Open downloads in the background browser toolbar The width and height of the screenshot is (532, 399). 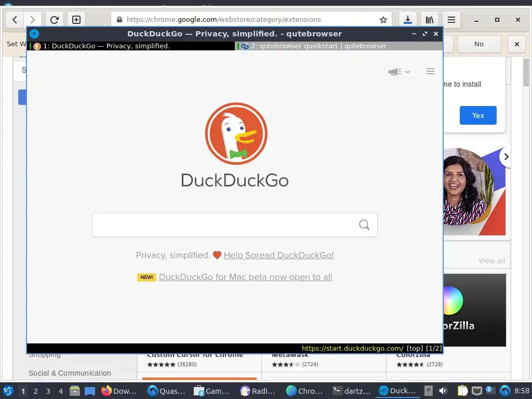click(408, 20)
